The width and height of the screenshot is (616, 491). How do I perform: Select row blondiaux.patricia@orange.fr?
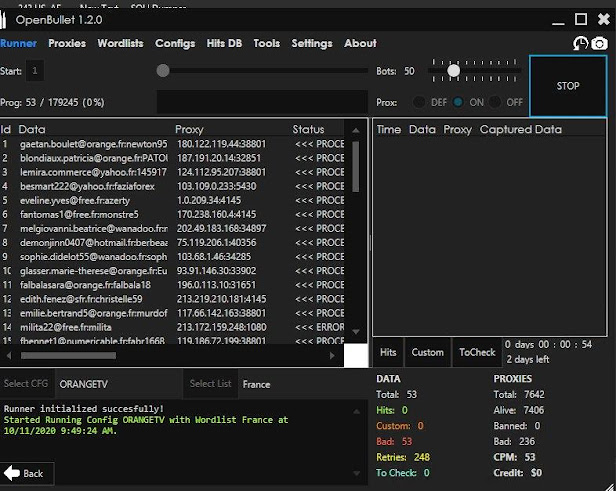tap(172, 158)
